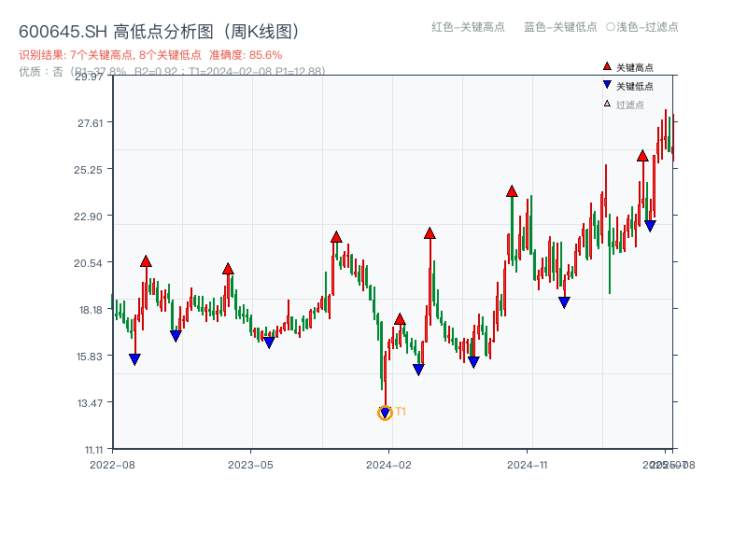Click the small red triangle right of T1
The height and width of the screenshot is (560, 747).
click(x=400, y=319)
